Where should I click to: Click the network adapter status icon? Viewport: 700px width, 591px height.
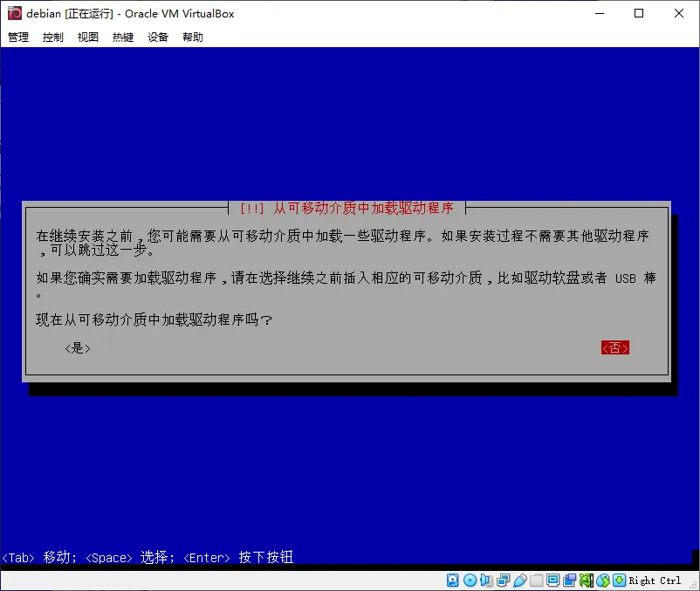pos(503,581)
